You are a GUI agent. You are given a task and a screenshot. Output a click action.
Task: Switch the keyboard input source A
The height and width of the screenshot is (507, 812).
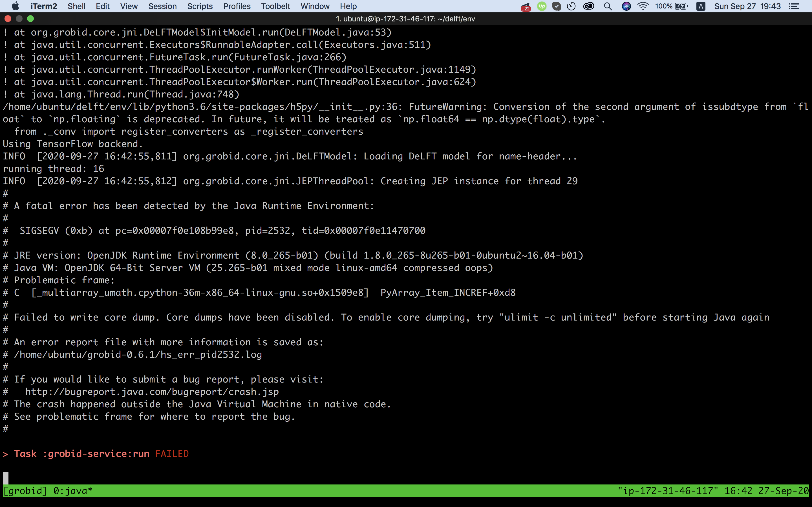(x=701, y=6)
